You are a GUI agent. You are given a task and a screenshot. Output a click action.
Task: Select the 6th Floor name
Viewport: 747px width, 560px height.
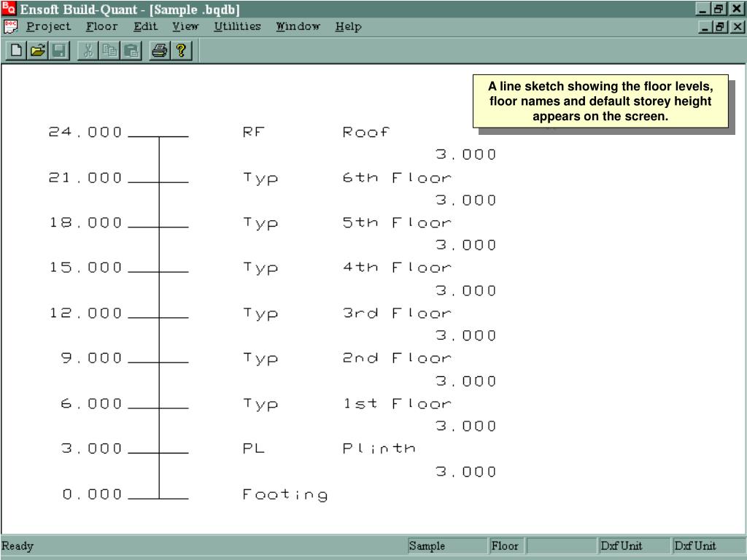[x=397, y=178]
